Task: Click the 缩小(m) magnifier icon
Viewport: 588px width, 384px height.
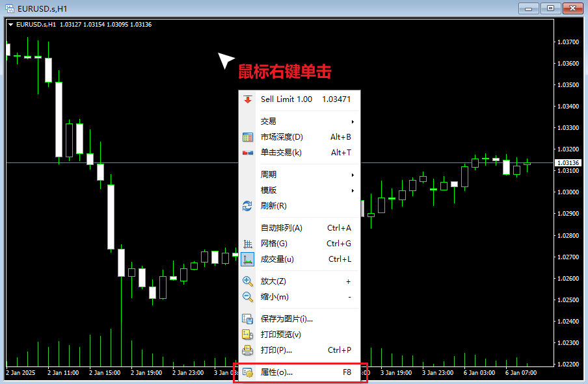Action: click(x=247, y=297)
